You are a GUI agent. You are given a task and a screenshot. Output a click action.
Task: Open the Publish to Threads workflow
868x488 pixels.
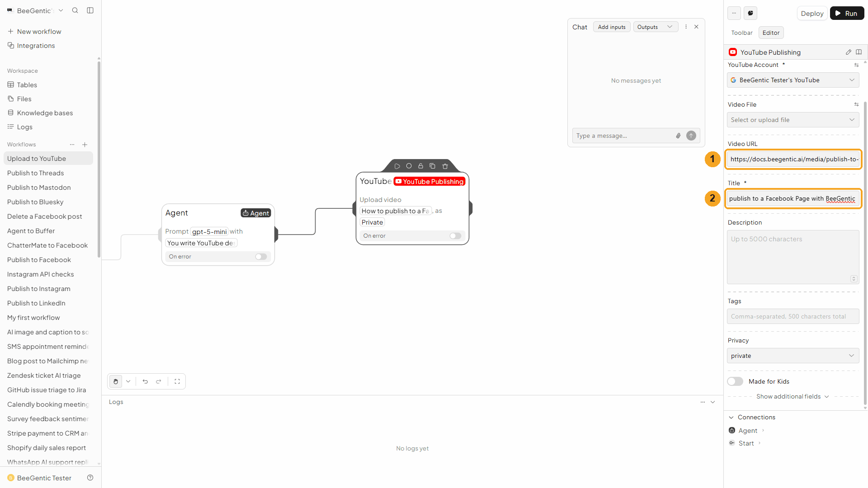pyautogui.click(x=35, y=173)
